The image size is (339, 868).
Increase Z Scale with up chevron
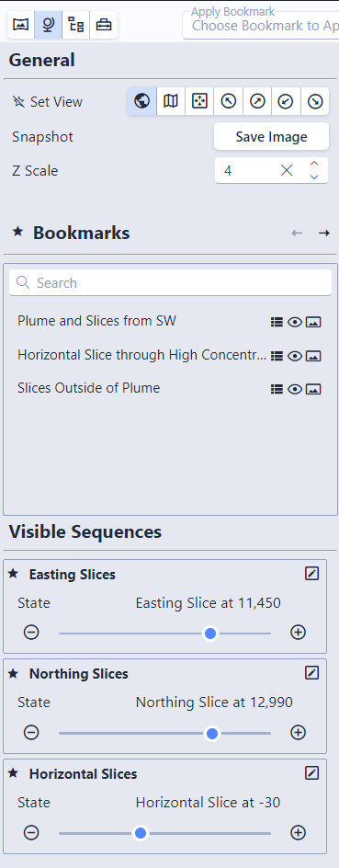tap(314, 164)
